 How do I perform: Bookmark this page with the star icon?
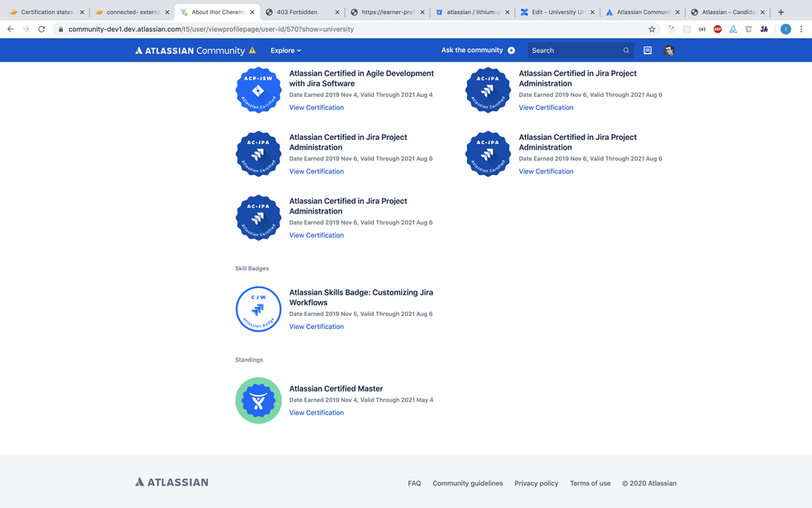pos(652,29)
